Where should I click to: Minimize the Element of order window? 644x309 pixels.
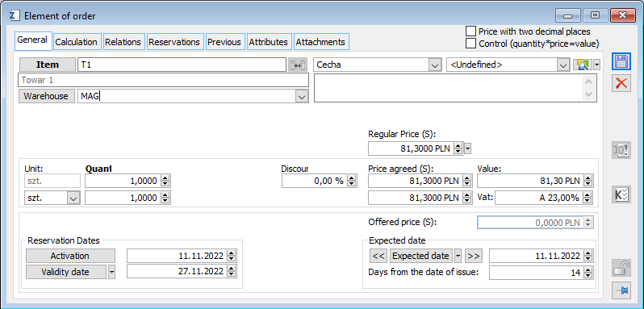click(568, 16)
